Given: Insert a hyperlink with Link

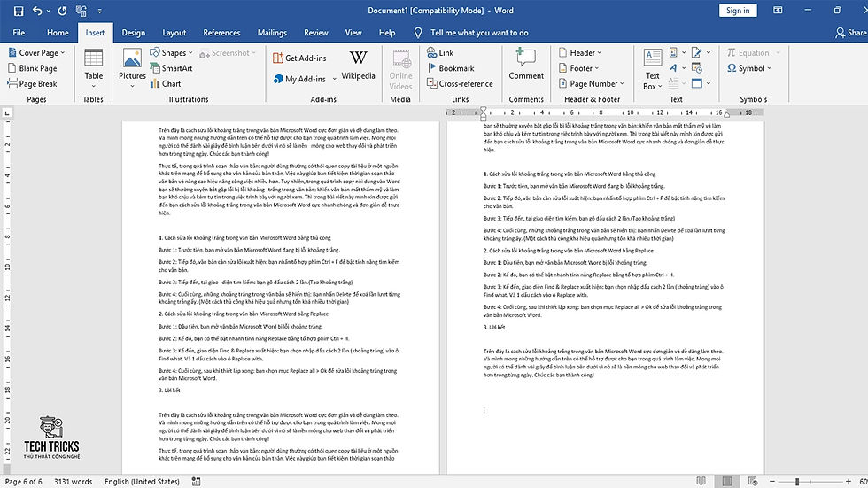Looking at the screenshot, I should [x=441, y=52].
